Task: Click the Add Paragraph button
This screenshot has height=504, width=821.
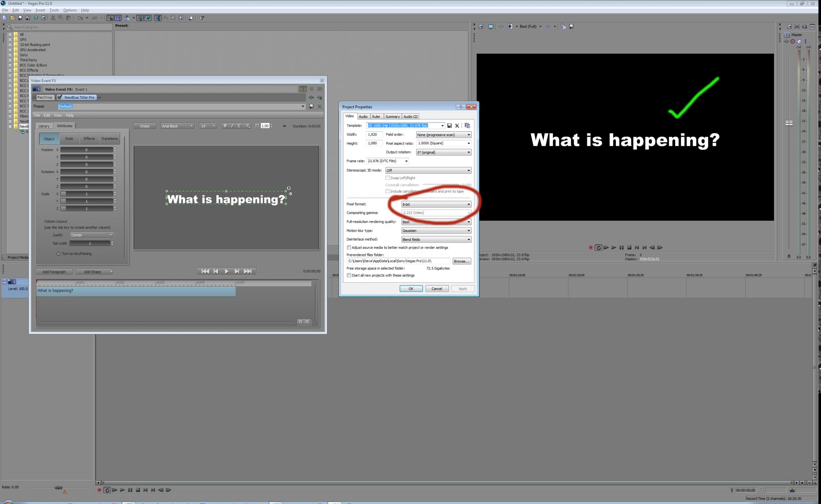Action: click(54, 272)
